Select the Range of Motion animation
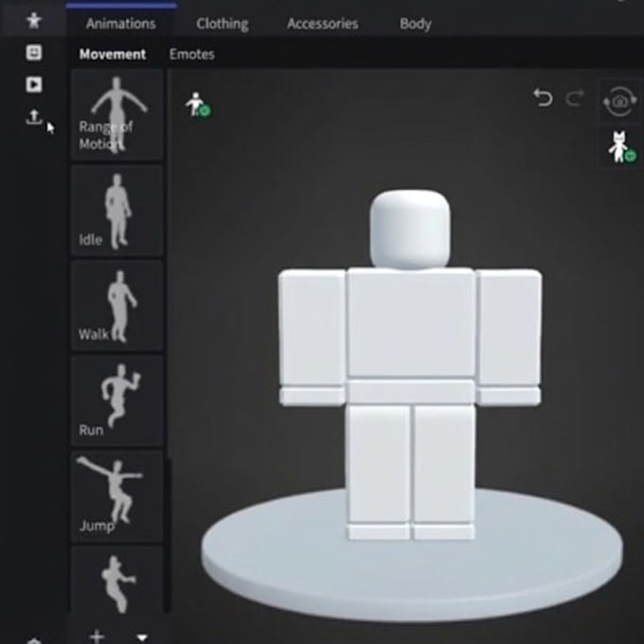Screen dimensions: 644x644 click(x=117, y=115)
